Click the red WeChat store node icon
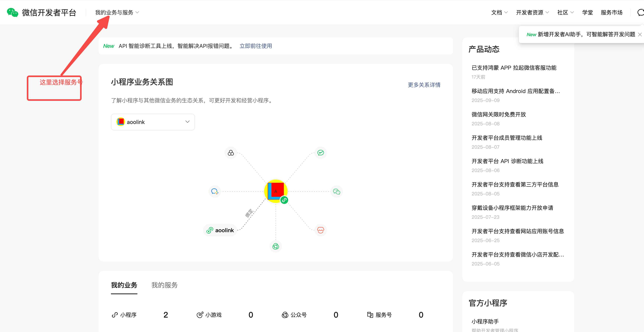Screen dimensions: 644x332 [x=320, y=230]
